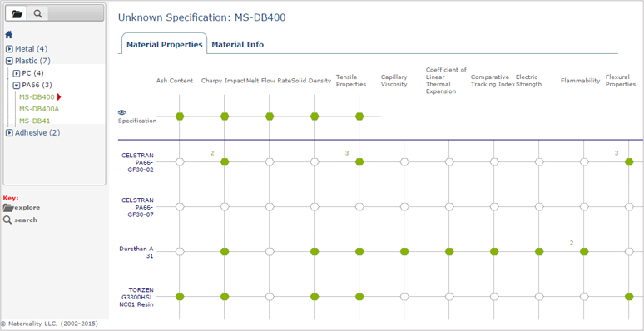Click Specification Solid Density green marker
644x331 pixels.
pos(315,116)
